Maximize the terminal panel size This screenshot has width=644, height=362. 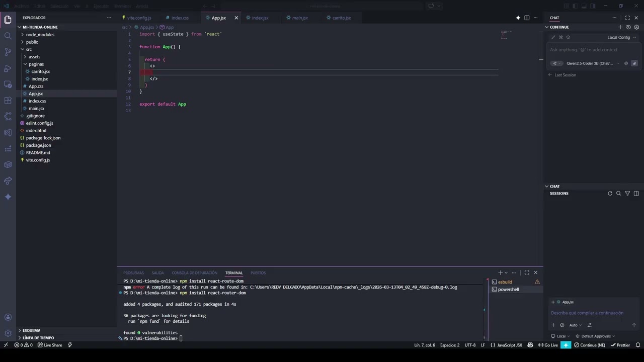point(527,273)
